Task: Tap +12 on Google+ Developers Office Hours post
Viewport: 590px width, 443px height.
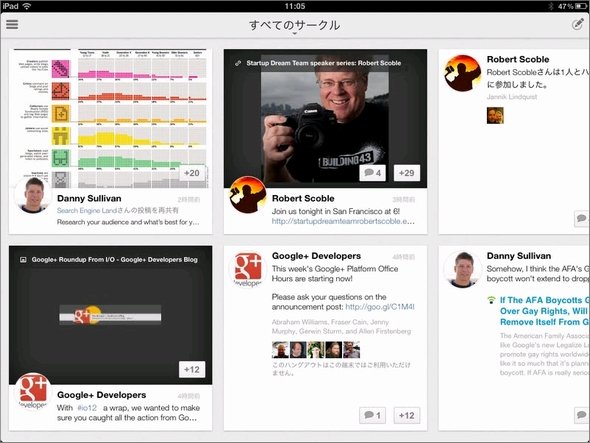Action: [x=407, y=416]
